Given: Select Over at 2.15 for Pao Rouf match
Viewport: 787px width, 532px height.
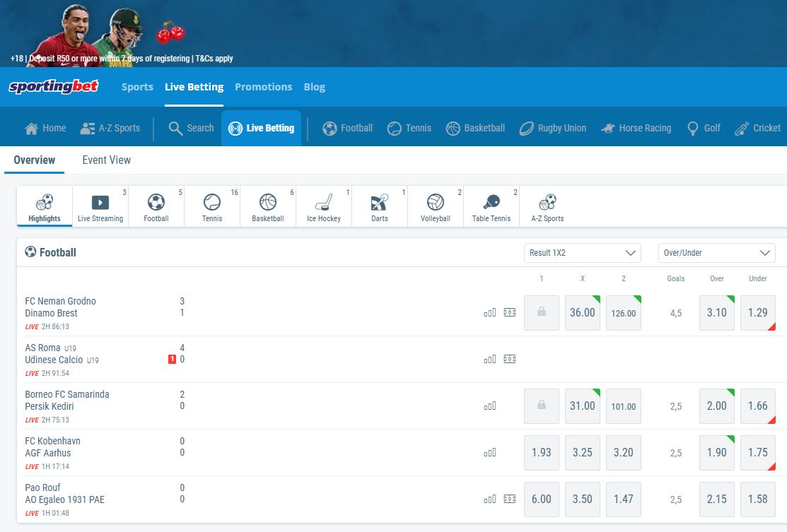Looking at the screenshot, I should coord(717,500).
